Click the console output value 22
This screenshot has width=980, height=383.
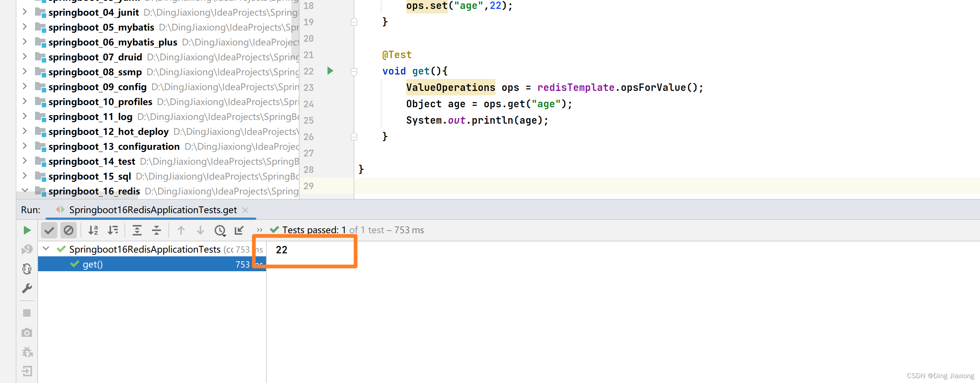pyautogui.click(x=282, y=250)
